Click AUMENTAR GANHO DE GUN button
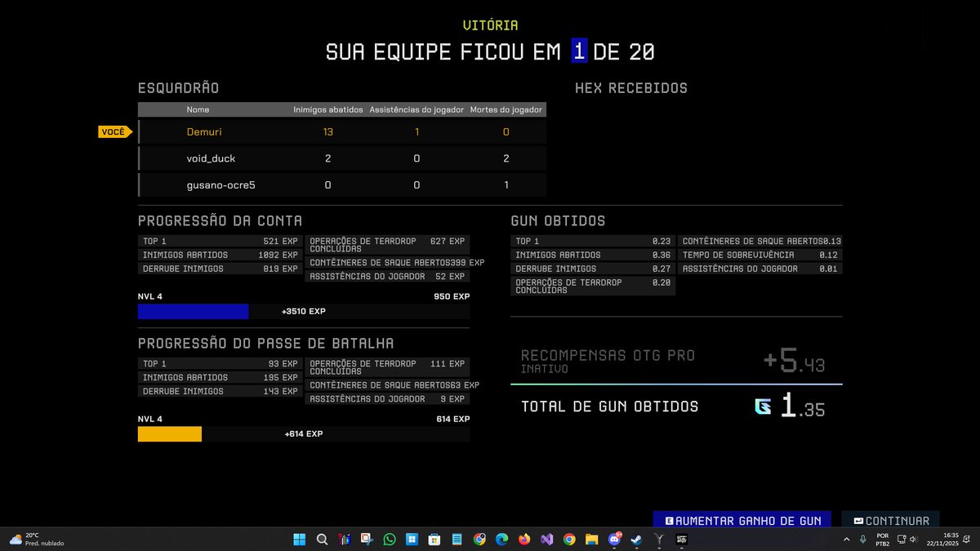980x551 pixels. click(x=742, y=520)
